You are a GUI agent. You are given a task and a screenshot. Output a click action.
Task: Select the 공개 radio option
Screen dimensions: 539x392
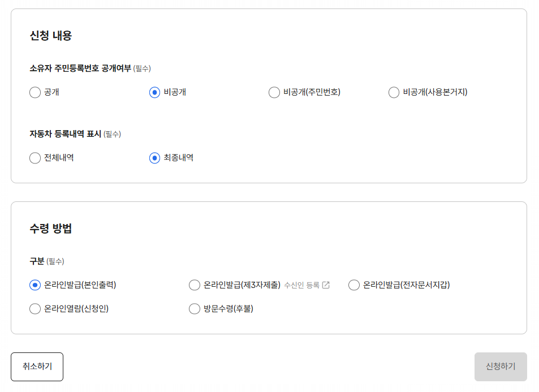pos(35,93)
